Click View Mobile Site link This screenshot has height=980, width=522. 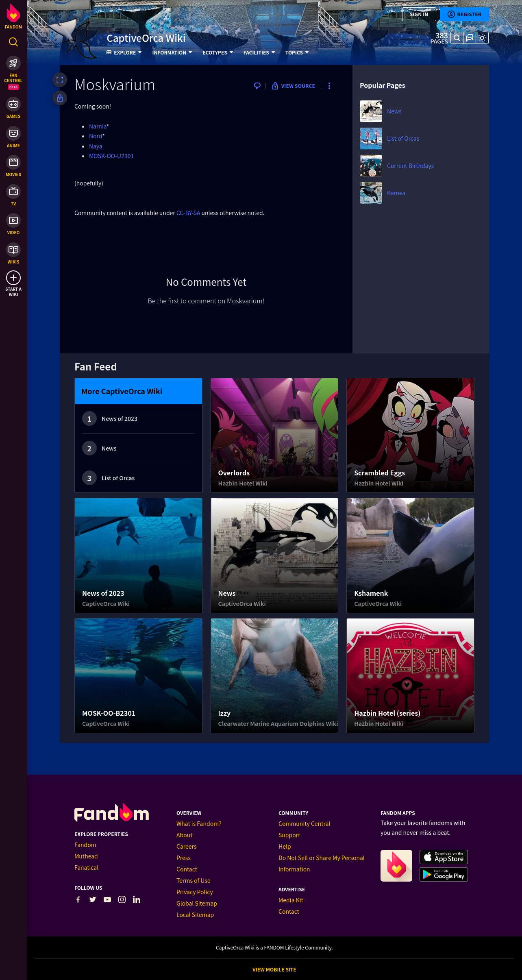[x=274, y=970]
